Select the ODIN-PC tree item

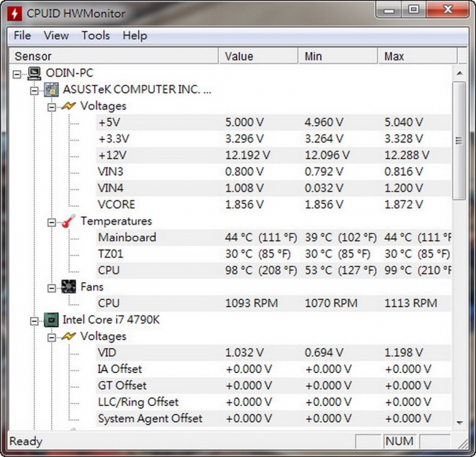(x=69, y=73)
